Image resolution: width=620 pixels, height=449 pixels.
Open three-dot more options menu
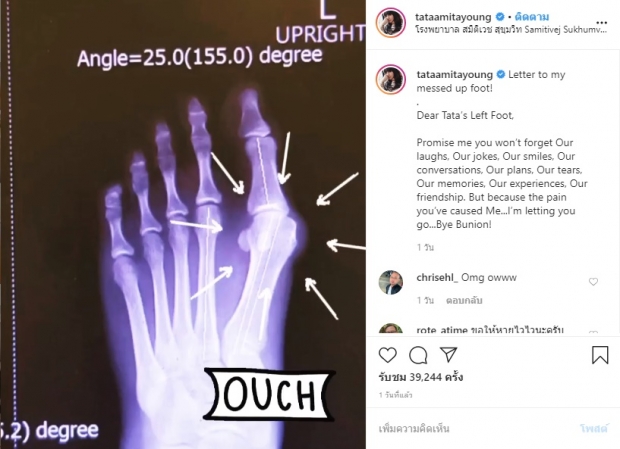click(601, 23)
